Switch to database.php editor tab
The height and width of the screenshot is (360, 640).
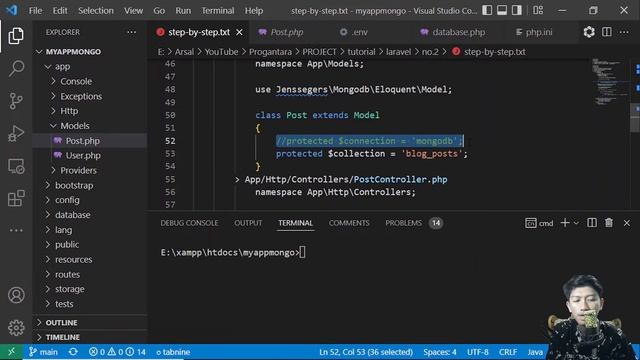point(458,32)
